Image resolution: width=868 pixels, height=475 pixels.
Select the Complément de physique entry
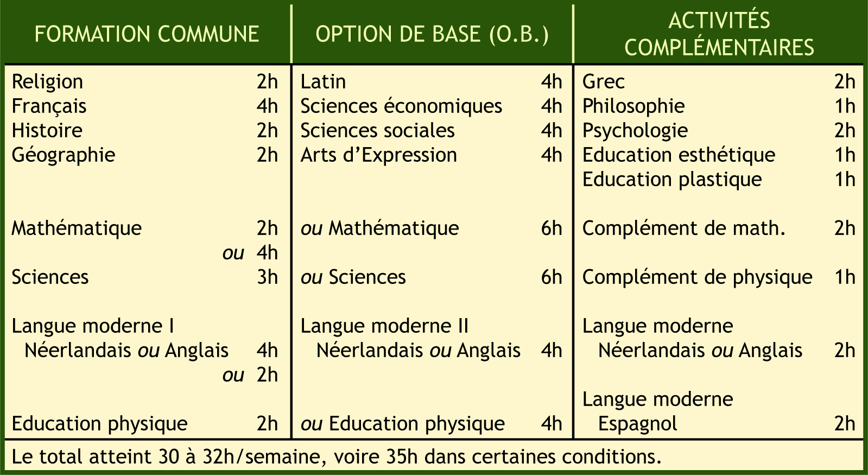(697, 277)
